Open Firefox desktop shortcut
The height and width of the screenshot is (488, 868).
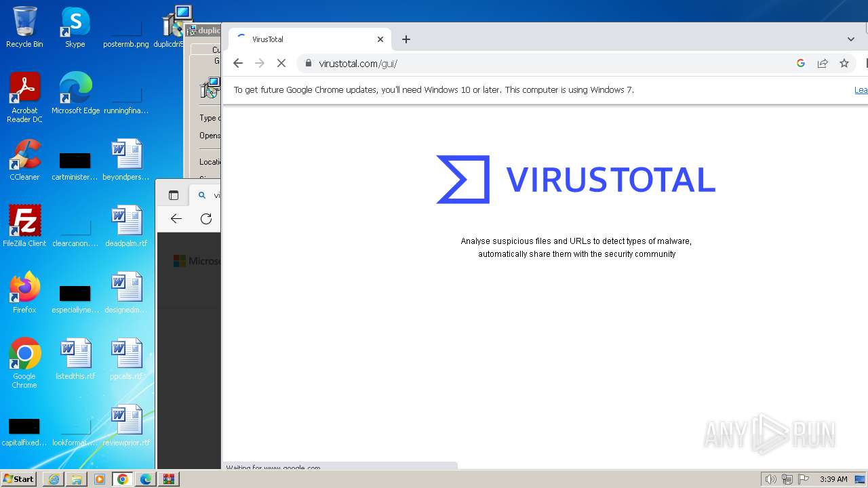pyautogui.click(x=24, y=293)
